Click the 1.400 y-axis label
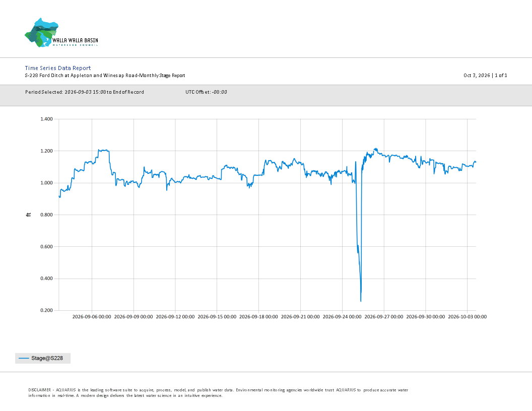The image size is (532, 411). click(x=46, y=119)
